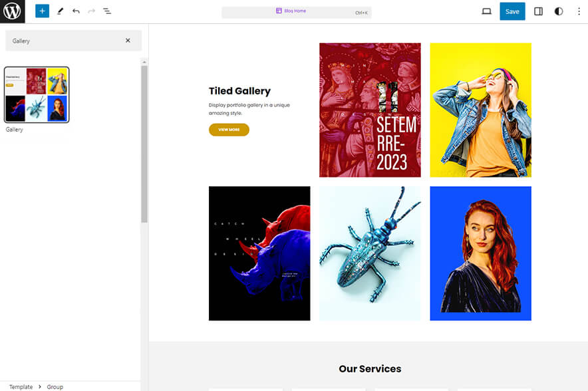
Task: Open the block inserter
Action: click(42, 11)
